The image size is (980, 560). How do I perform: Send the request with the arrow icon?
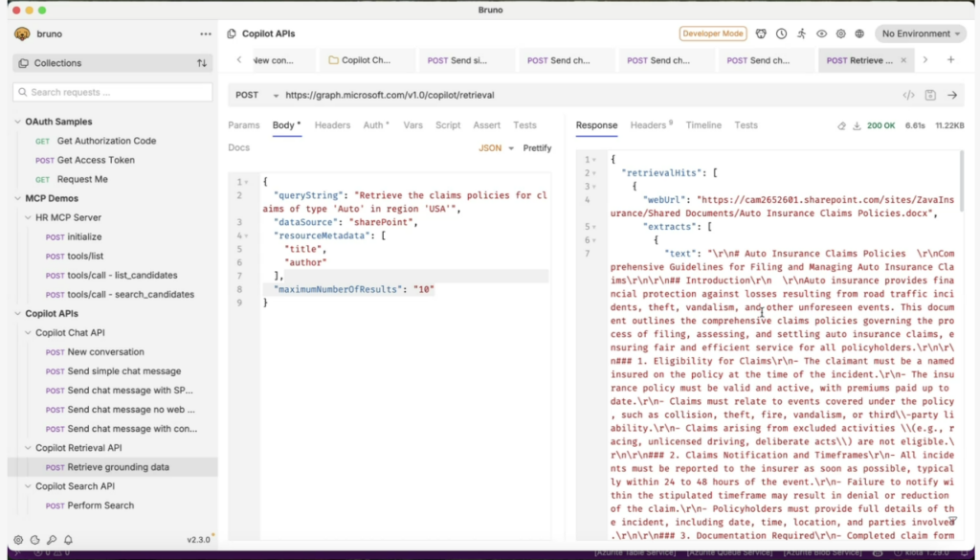(x=952, y=95)
